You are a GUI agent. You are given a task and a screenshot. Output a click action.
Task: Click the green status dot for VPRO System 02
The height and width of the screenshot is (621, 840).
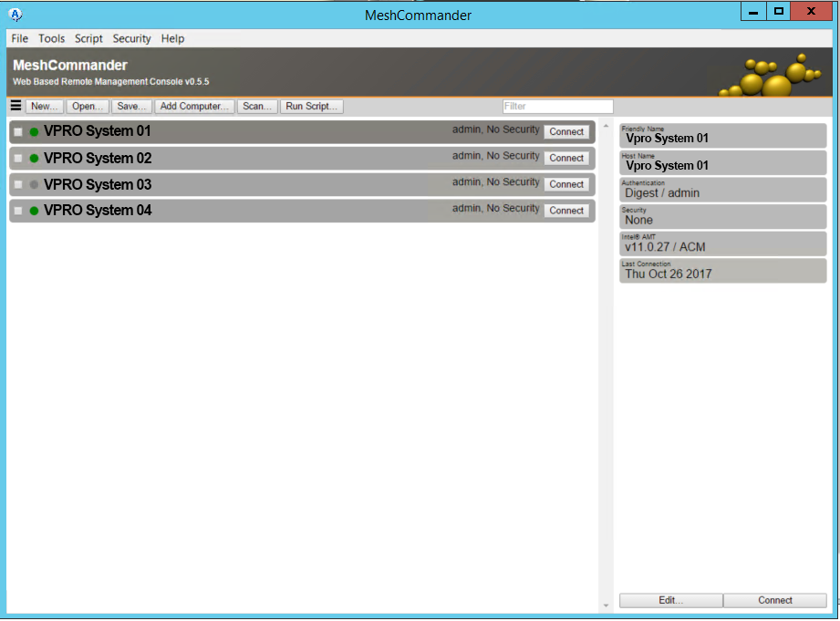(33, 157)
